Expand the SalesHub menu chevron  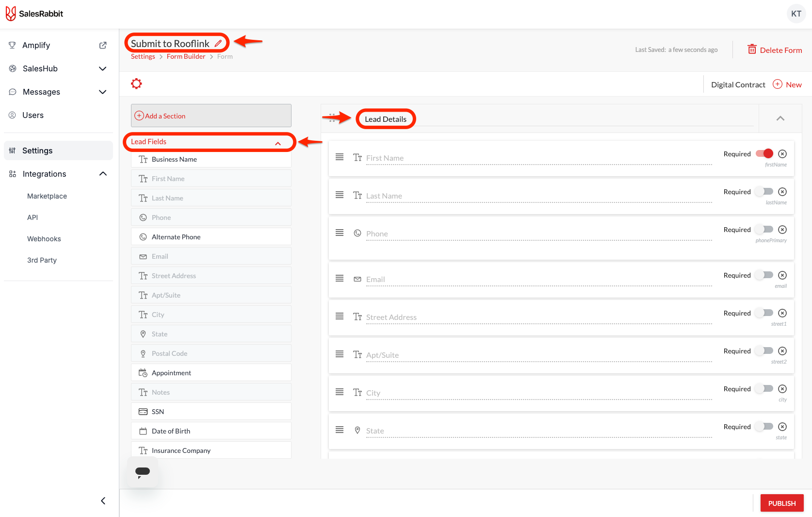coord(103,68)
